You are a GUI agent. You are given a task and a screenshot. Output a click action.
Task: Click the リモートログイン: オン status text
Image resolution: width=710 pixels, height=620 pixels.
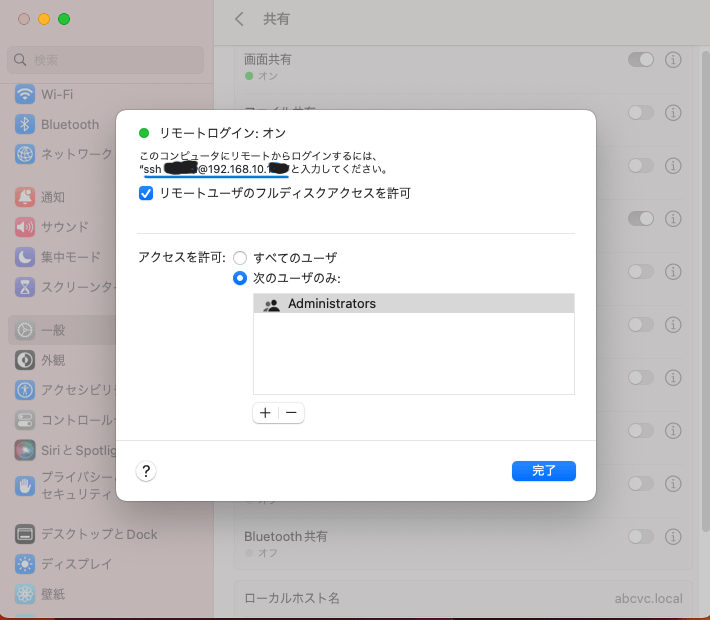tap(223, 133)
